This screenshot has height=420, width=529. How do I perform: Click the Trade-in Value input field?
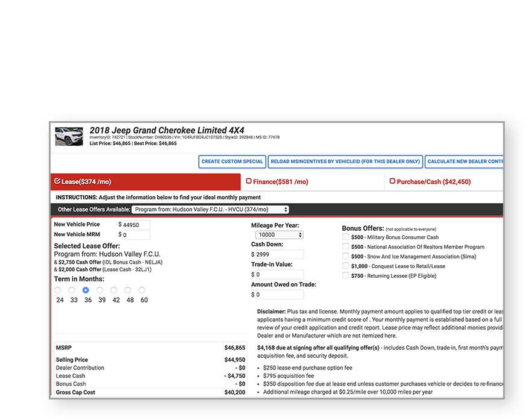coord(280,275)
